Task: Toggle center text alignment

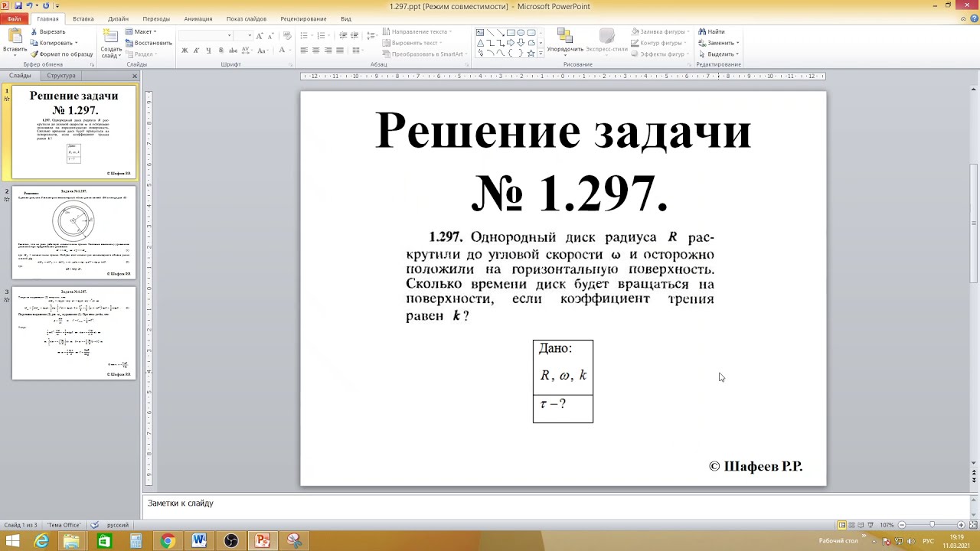Action: (x=315, y=51)
